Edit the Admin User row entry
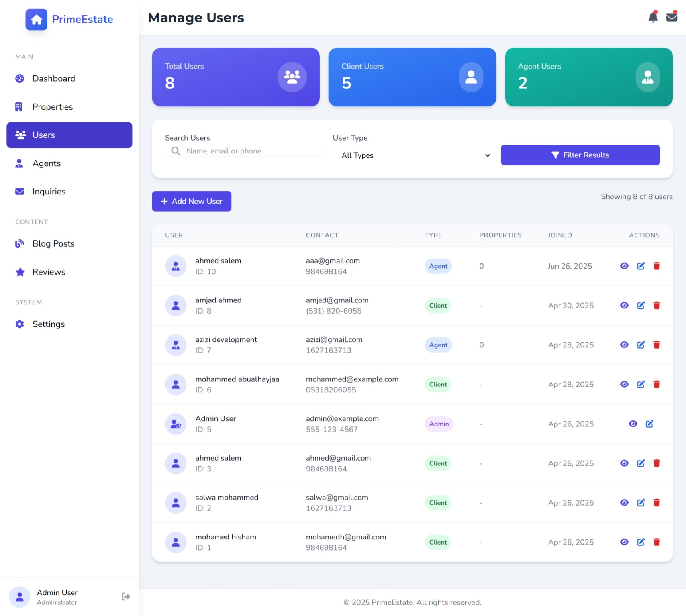 649,424
